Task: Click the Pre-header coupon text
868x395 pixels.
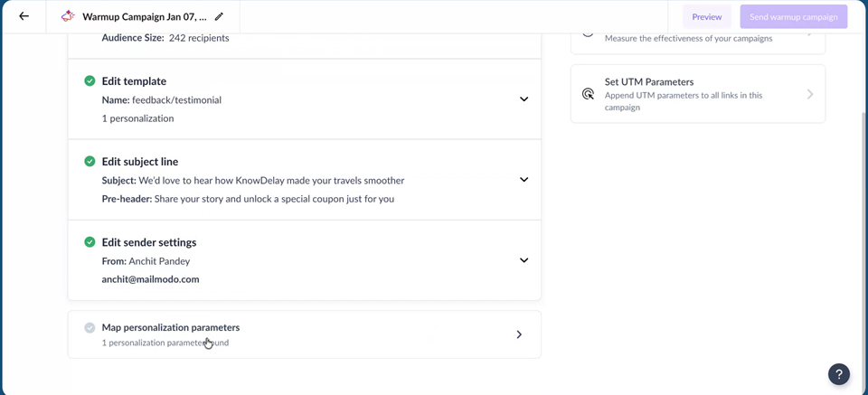Action: 274,199
